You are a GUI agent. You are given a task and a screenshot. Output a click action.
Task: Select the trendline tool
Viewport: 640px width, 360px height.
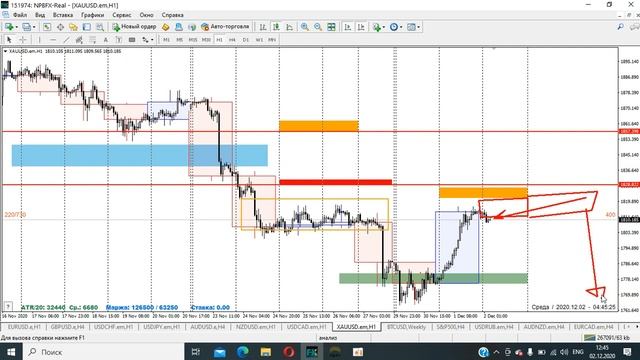66,40
